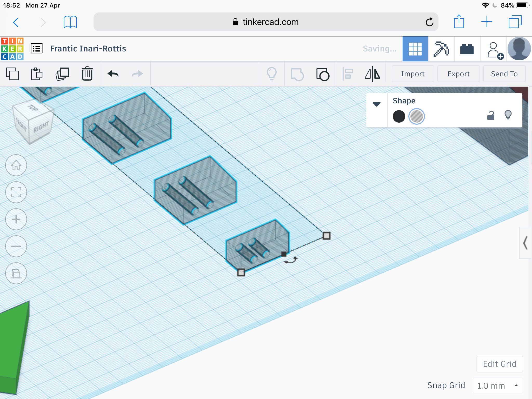The height and width of the screenshot is (399, 532).
Task: Click the black corner resize handle
Action: [284, 254]
